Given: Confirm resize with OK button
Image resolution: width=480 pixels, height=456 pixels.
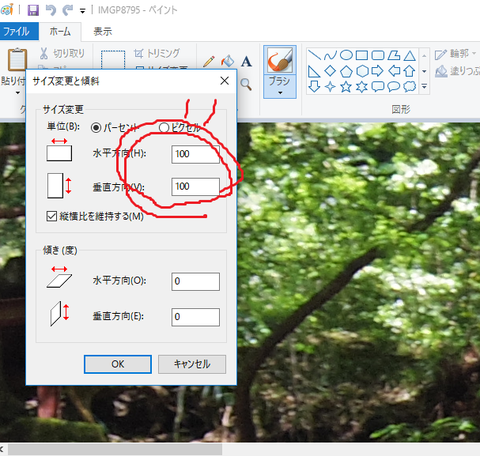Looking at the screenshot, I should coord(118,364).
